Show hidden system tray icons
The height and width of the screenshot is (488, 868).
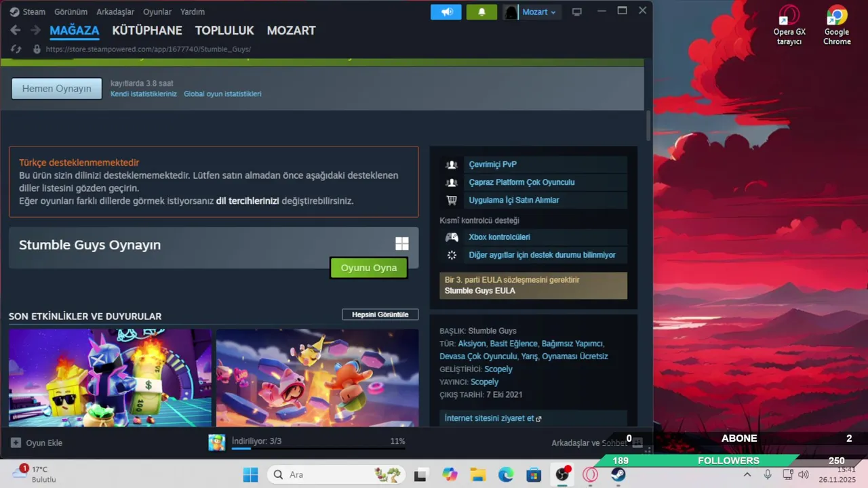pyautogui.click(x=747, y=474)
